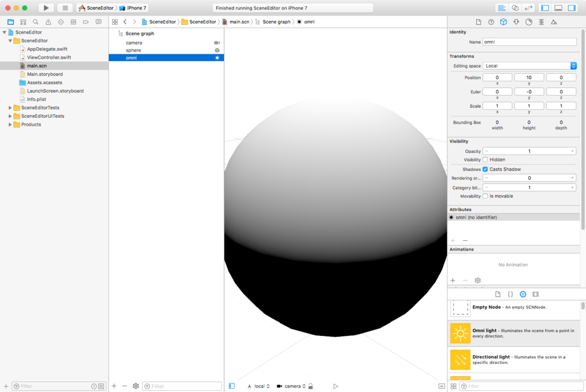Toggle the Utilities panel
586x392 pixels.
coord(572,8)
